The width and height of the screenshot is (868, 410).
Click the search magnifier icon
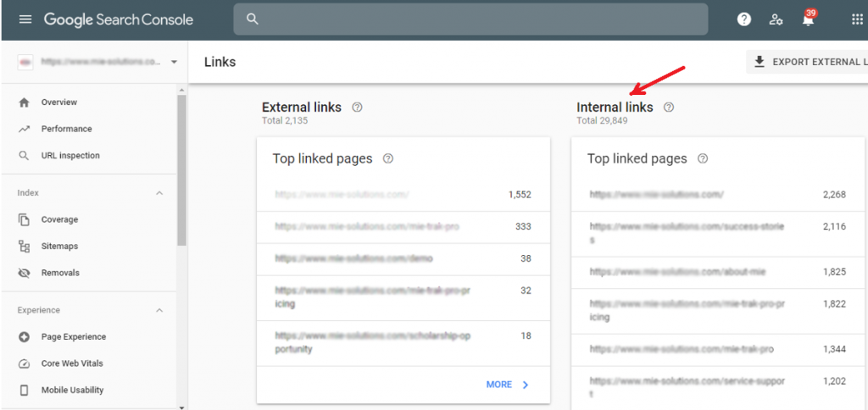(253, 19)
